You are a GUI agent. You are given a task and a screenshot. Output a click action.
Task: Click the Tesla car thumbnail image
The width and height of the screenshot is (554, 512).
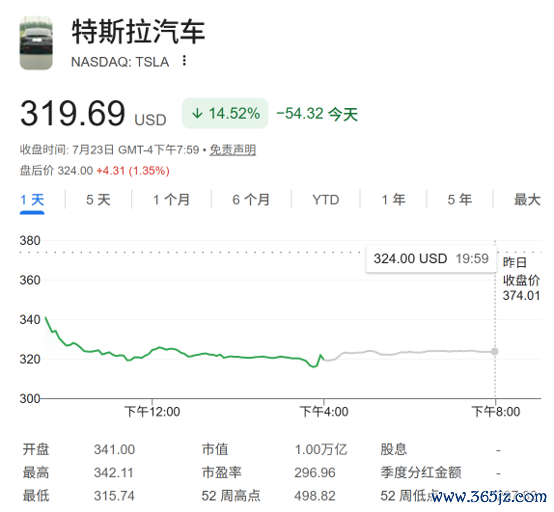(36, 43)
